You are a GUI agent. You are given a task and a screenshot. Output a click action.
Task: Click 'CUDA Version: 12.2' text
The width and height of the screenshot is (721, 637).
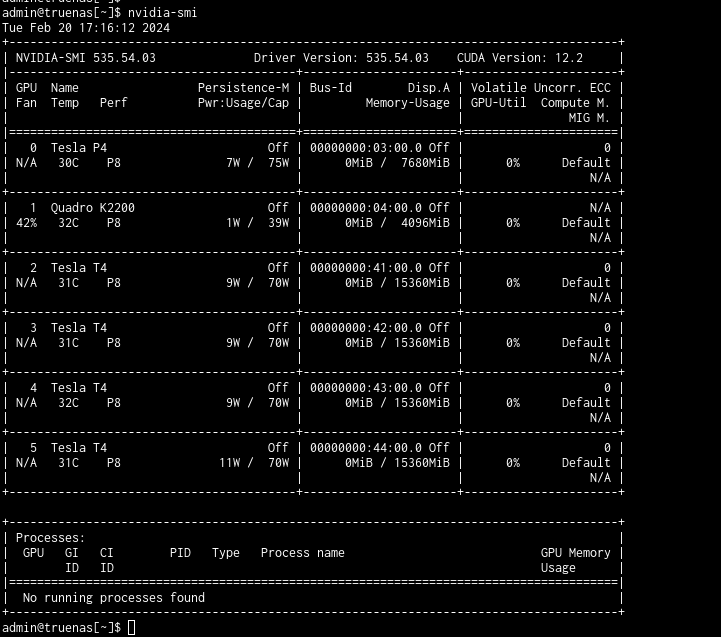coord(520,58)
